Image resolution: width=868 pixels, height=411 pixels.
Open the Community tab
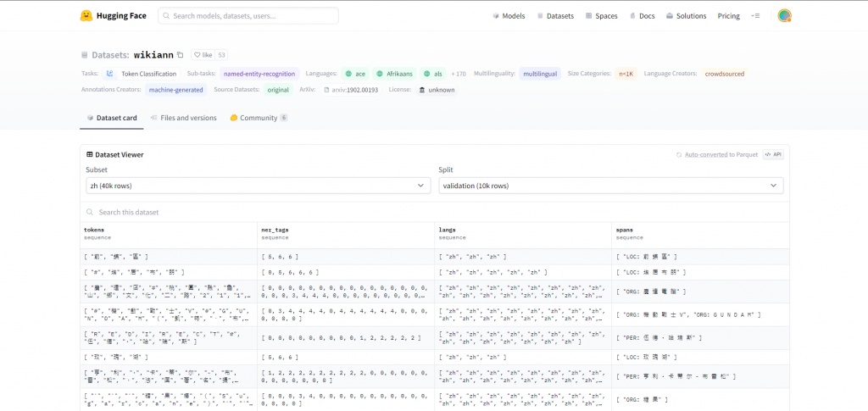pyautogui.click(x=259, y=118)
